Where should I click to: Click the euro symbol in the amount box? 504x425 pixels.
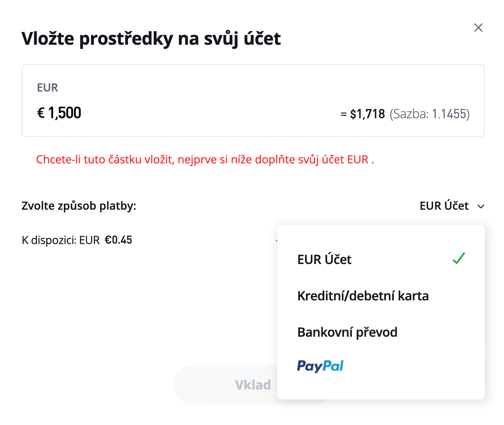(41, 113)
